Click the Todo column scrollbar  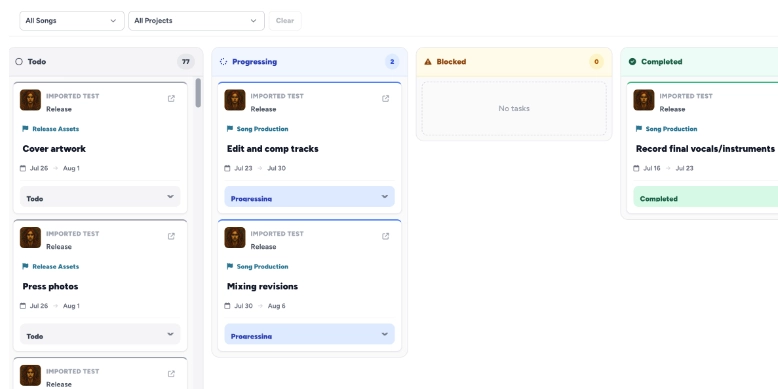pos(198,93)
